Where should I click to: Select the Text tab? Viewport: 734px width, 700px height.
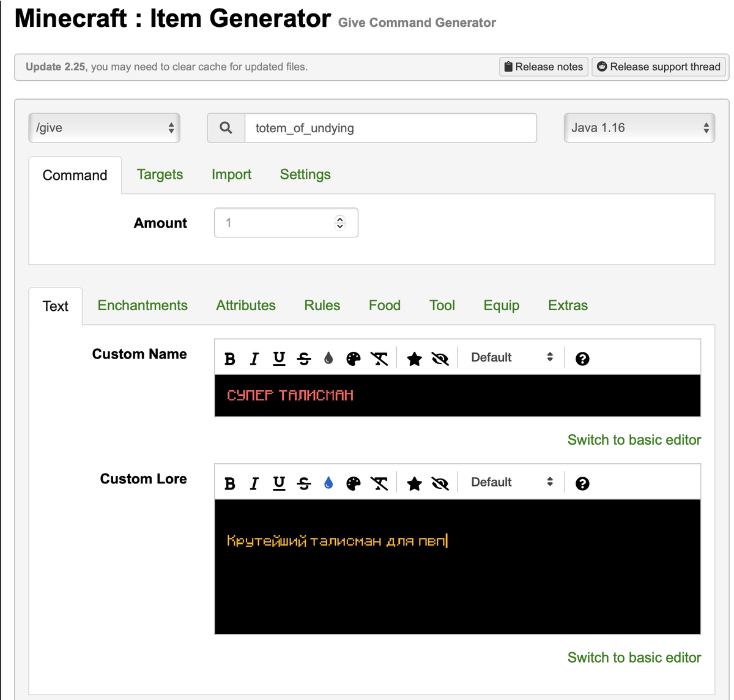coord(56,306)
